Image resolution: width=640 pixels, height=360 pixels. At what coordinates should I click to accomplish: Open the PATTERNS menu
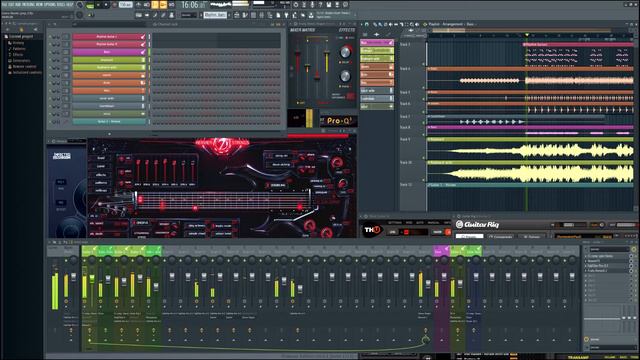coord(29,5)
